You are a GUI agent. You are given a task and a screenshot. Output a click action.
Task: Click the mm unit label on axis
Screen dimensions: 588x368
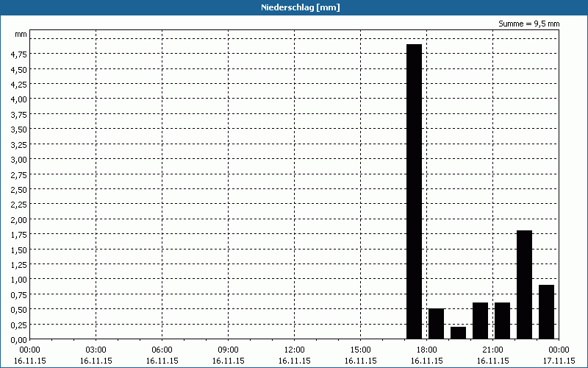[x=21, y=35]
